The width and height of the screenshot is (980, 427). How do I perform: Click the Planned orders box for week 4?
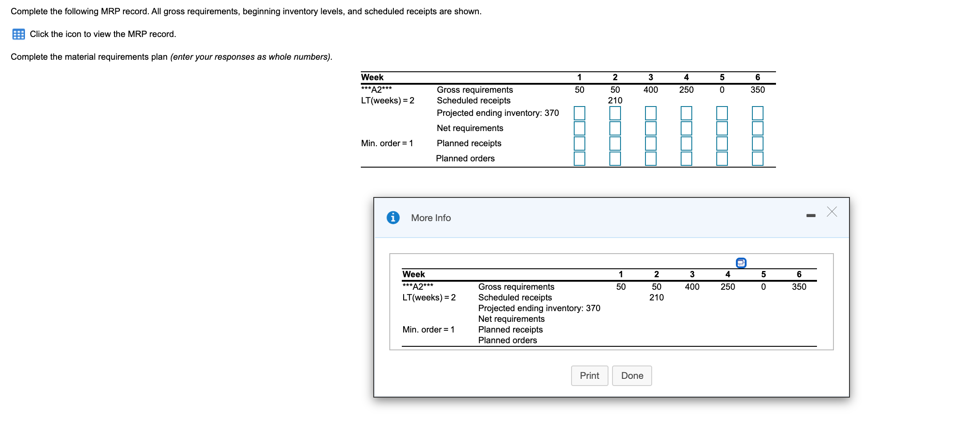pos(686,159)
